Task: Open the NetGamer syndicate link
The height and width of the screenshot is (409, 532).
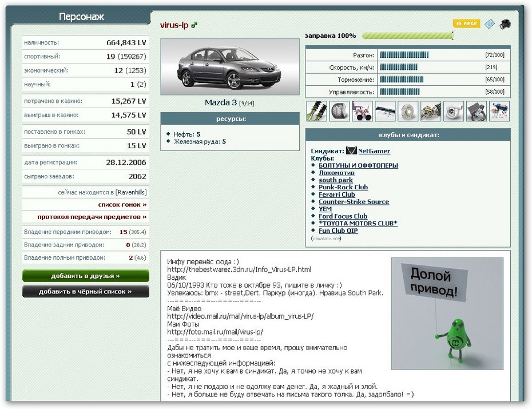Action: coord(374,151)
